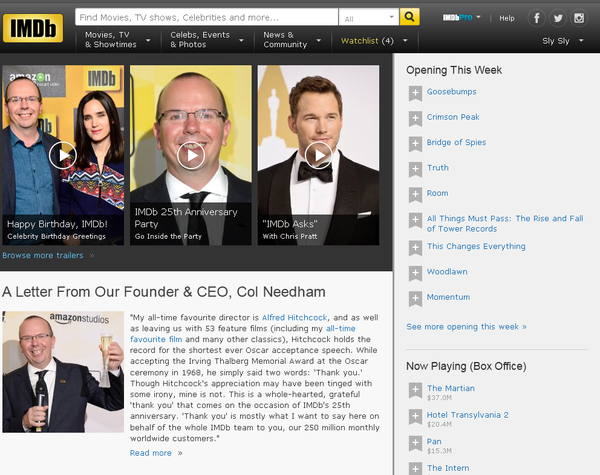
Task: Click With Chris Pratt caption
Action: pos(290,236)
